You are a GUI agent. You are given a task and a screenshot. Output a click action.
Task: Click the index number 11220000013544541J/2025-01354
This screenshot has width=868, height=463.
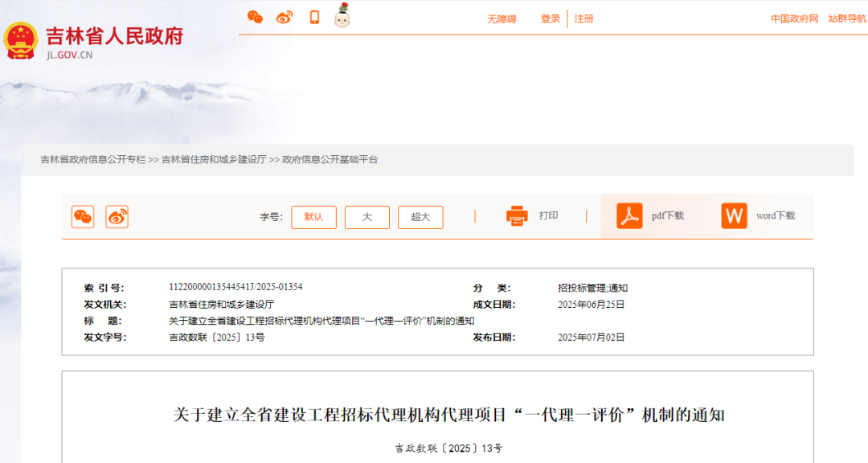click(235, 287)
